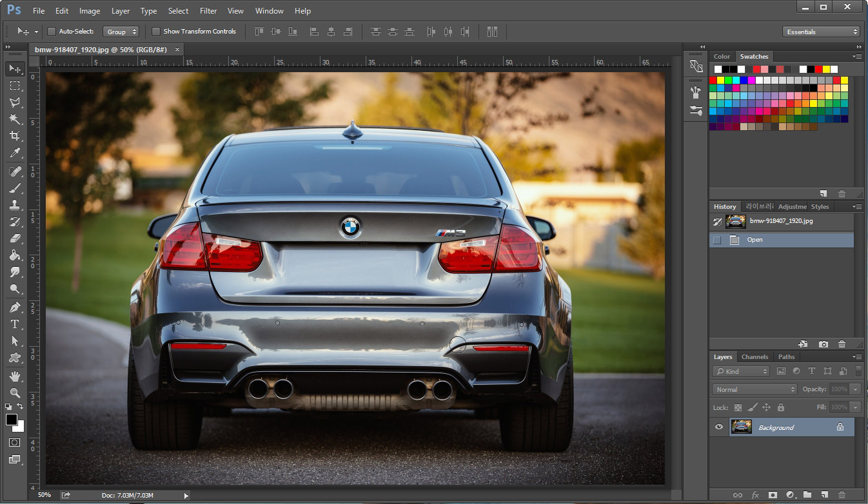Create a new layer
The width and height of the screenshot is (868, 504).
[x=824, y=495]
